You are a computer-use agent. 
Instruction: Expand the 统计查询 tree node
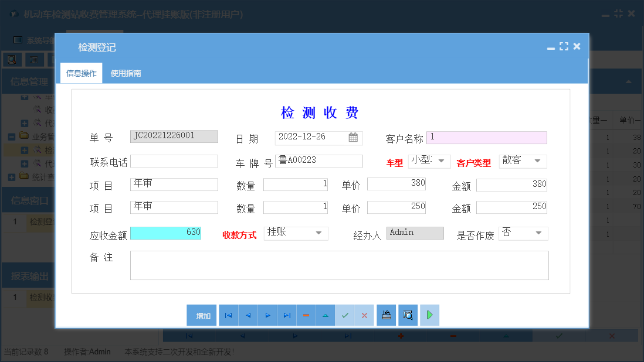[x=12, y=176]
